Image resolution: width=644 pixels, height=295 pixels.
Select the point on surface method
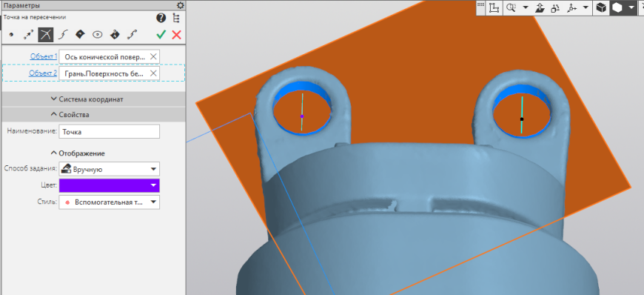(80, 35)
